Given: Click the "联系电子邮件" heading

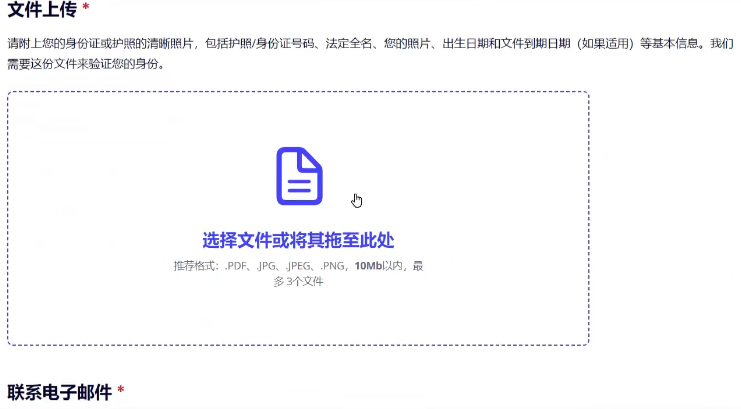Looking at the screenshot, I should tap(60, 392).
